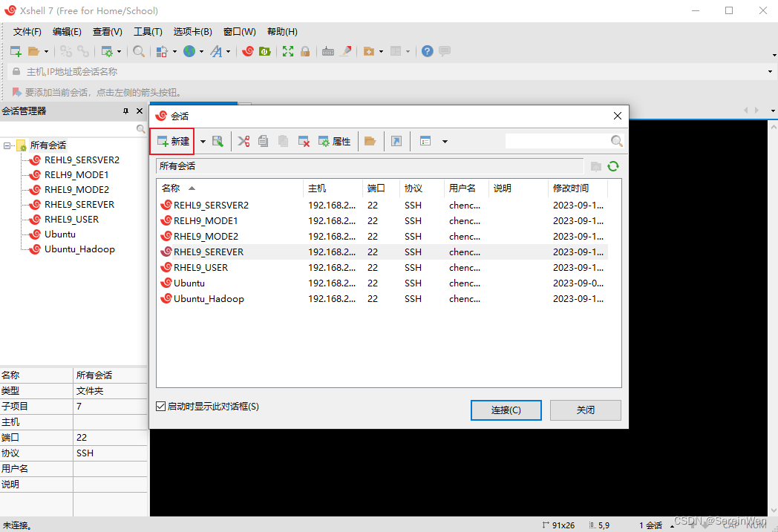Close the 会话管理器 panel
This screenshot has height=532, width=778.
point(140,111)
